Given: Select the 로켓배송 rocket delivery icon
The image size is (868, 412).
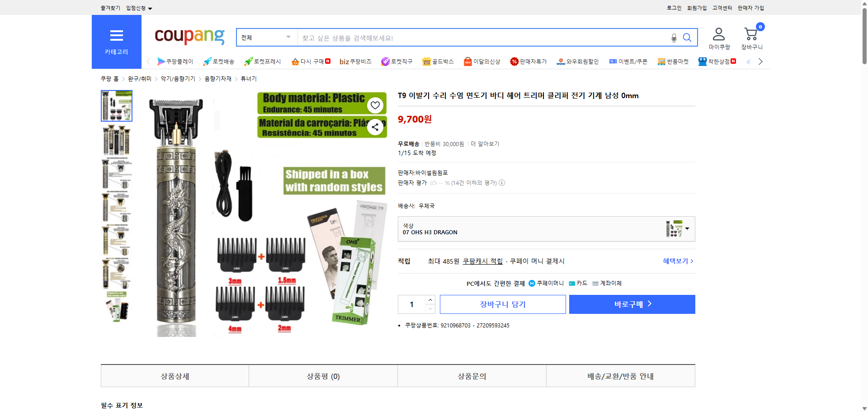Looking at the screenshot, I should [x=216, y=62].
